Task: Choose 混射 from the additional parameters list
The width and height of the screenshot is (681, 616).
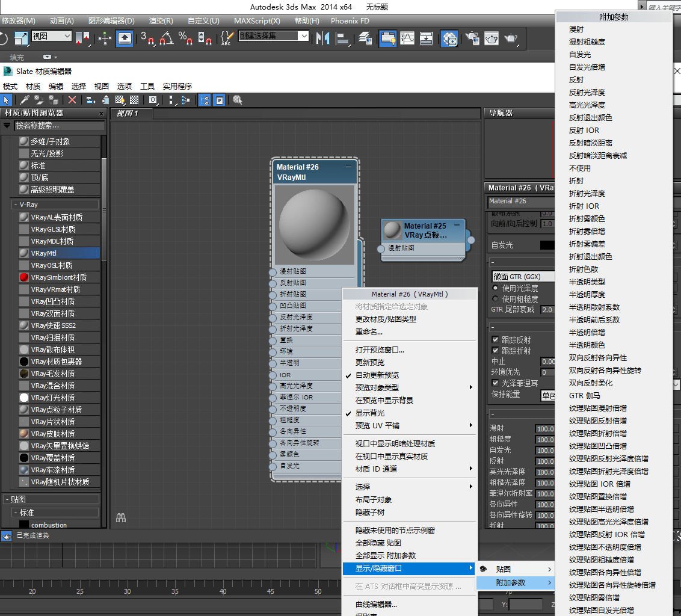Action: pyautogui.click(x=578, y=29)
